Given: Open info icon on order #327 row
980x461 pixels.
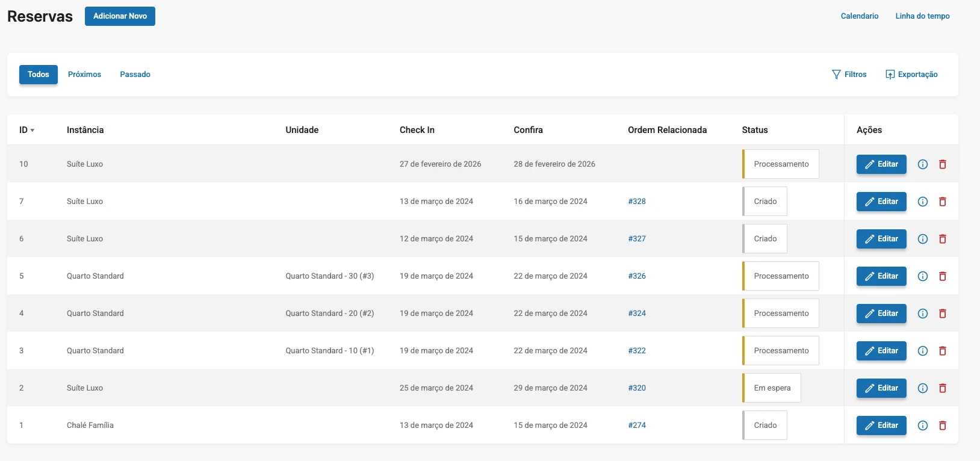Looking at the screenshot, I should 923,239.
